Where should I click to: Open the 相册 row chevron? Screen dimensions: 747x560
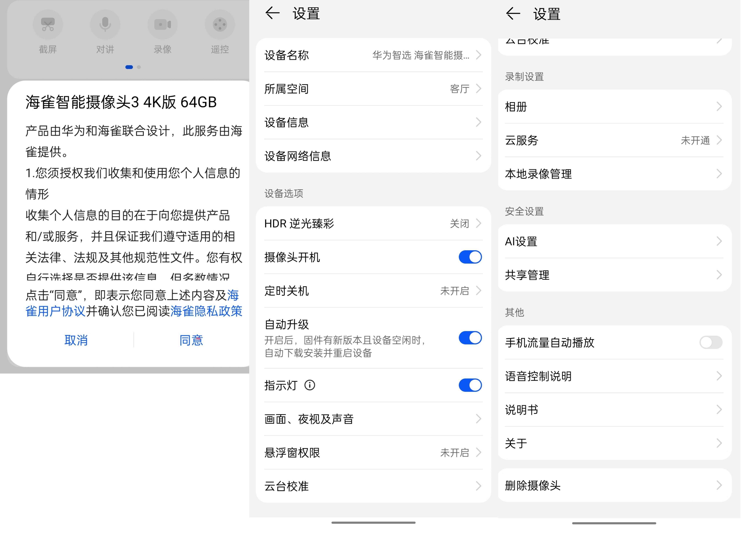(719, 107)
